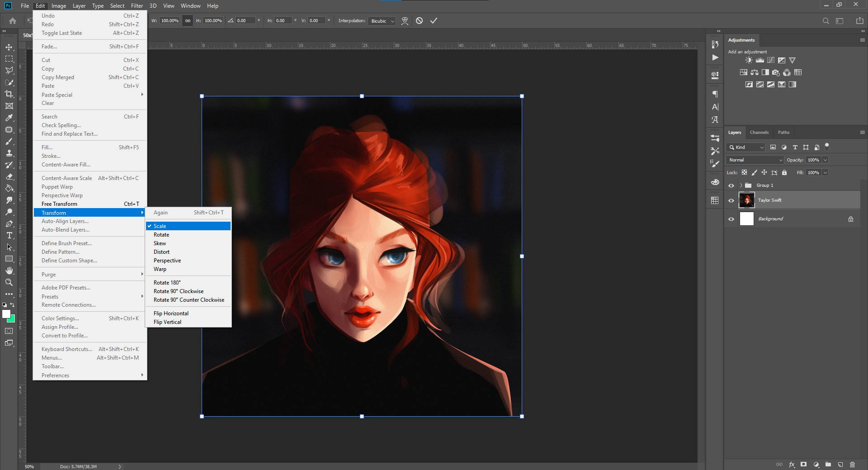Viewport: 868px width, 470px height.
Task: Pick the Zoom tool
Action: [x=9, y=282]
